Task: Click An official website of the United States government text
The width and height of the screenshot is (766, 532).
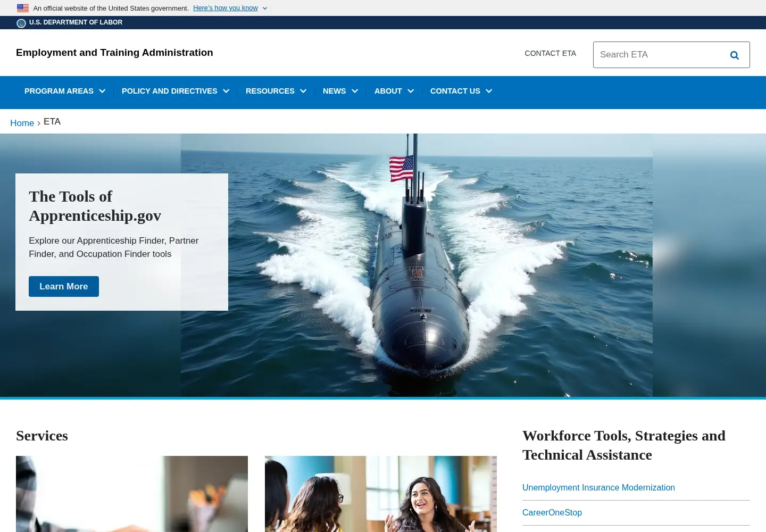Action: [111, 8]
